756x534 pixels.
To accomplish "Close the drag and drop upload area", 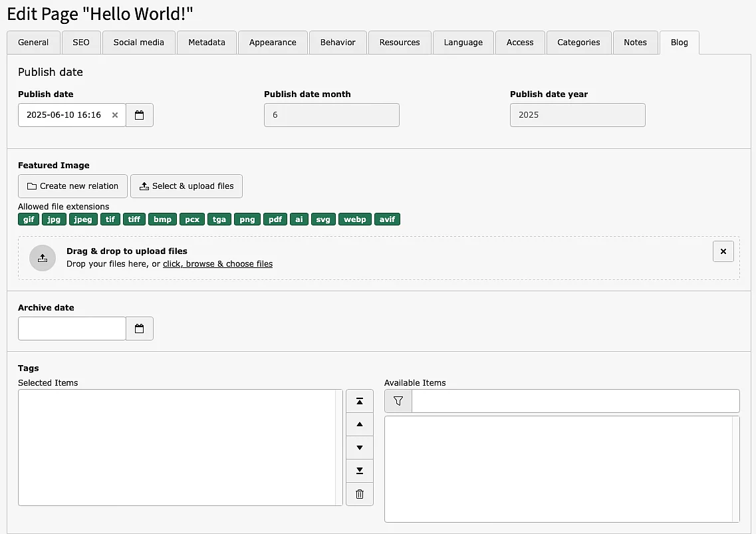I will click(723, 251).
